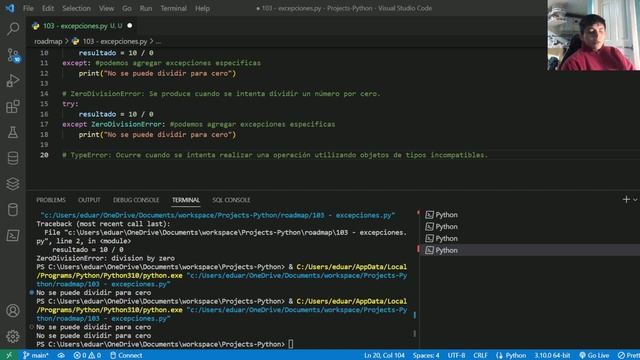
Task: Switch git branch main in status bar
Action: coord(36,355)
